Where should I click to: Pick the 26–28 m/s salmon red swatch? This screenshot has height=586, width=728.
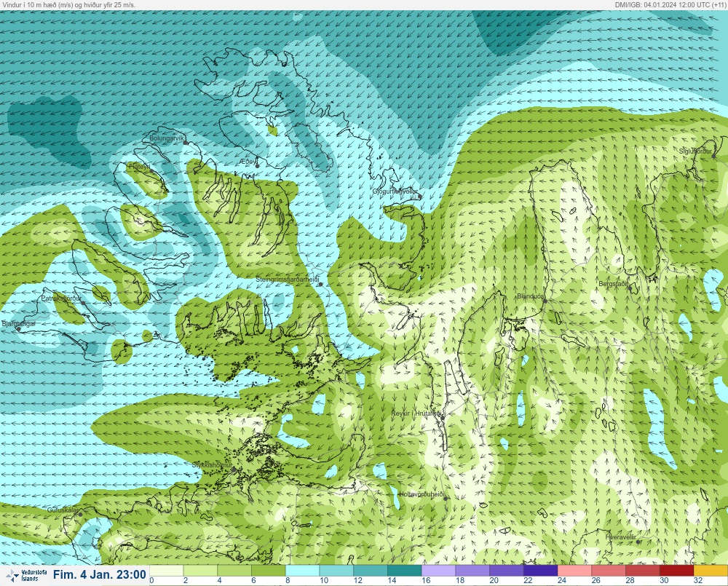coord(609,571)
